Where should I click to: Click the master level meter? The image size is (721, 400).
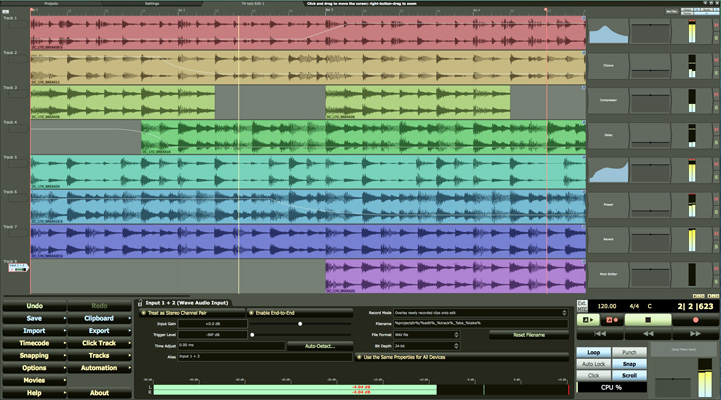pos(704,378)
